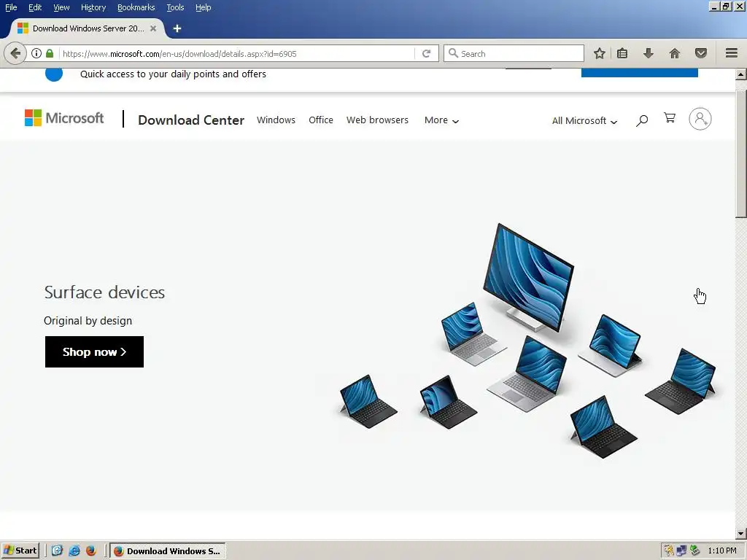747x560 pixels.
Task: Expand the All Microsoft dropdown
Action: tap(584, 121)
